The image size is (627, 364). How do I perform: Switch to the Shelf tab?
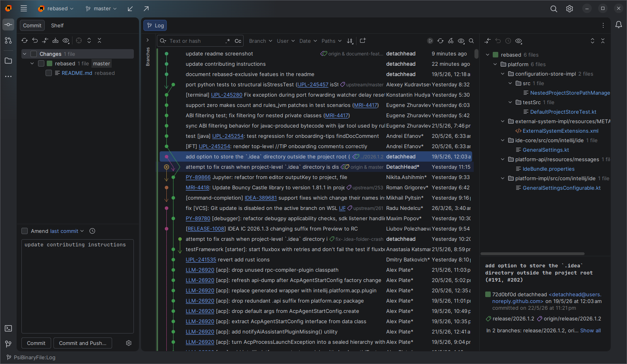pyautogui.click(x=57, y=25)
